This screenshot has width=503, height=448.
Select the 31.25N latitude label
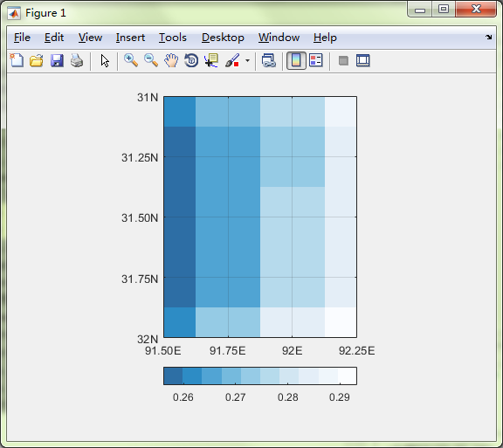point(140,157)
